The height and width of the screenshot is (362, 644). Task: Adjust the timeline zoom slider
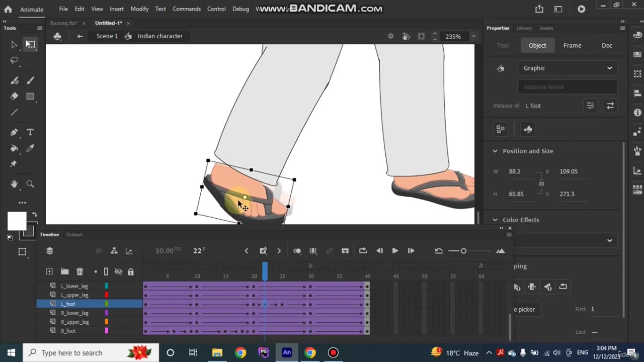tap(463, 251)
